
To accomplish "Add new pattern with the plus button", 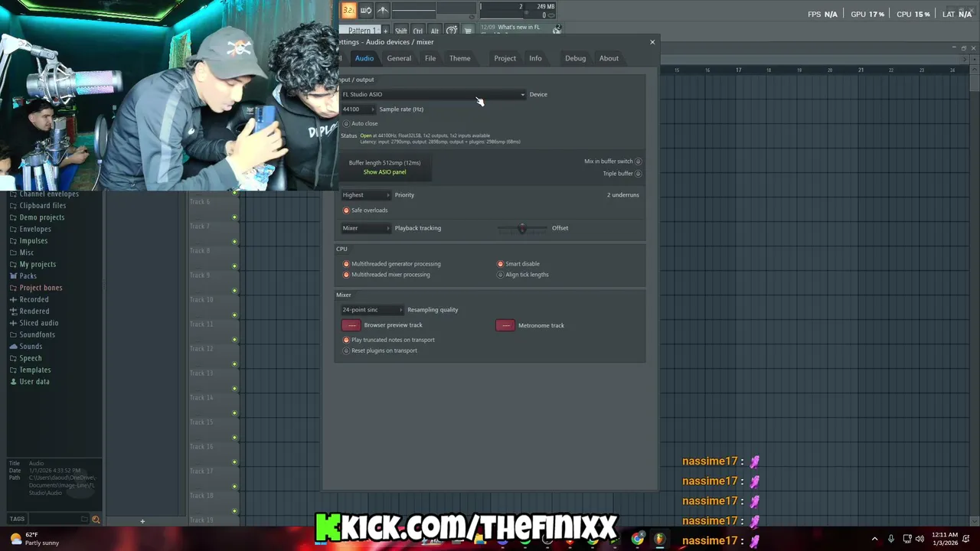I will click(x=386, y=31).
